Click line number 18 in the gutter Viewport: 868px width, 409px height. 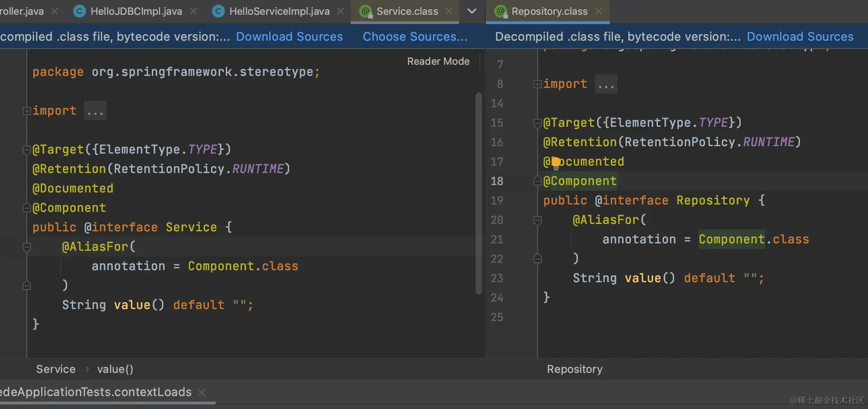[x=497, y=181]
